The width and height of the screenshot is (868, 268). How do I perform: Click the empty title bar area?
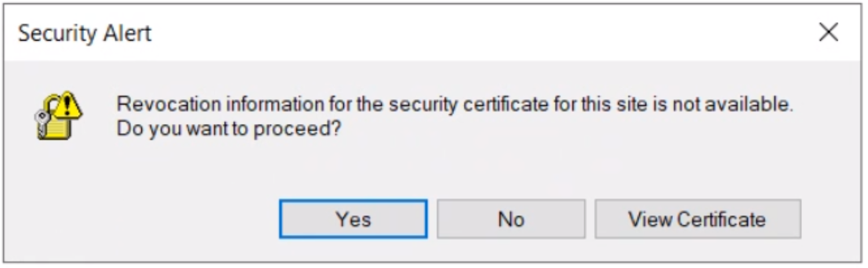point(463,33)
